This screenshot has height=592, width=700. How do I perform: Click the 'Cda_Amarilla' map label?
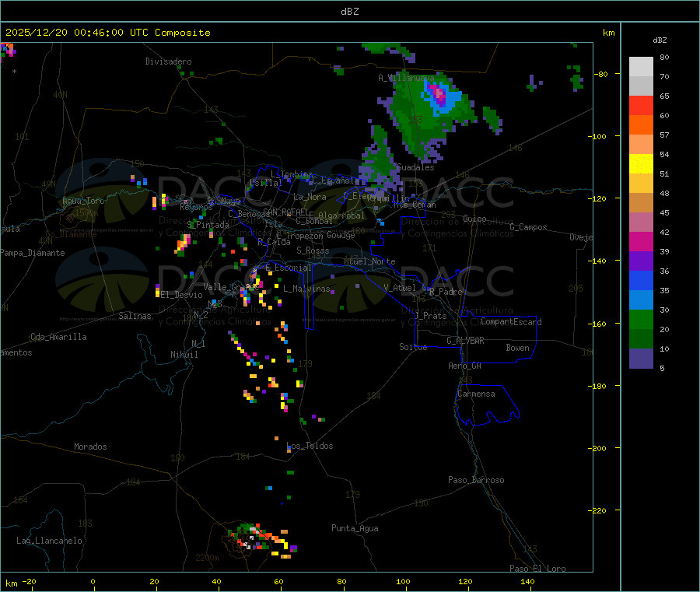pyautogui.click(x=58, y=337)
